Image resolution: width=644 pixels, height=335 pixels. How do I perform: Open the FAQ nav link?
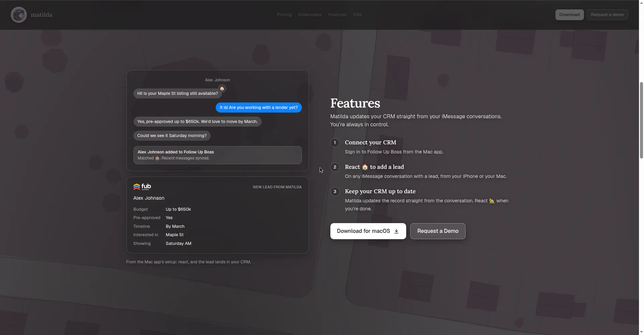(x=357, y=15)
